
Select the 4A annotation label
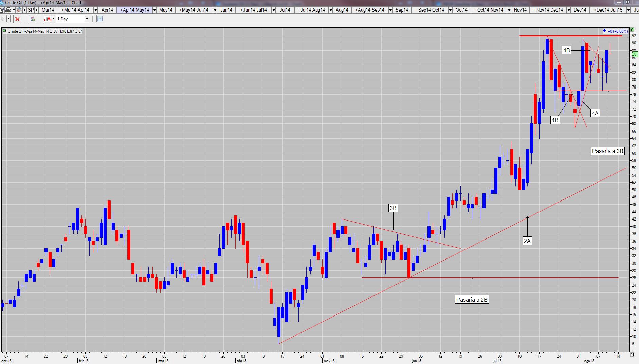point(595,113)
